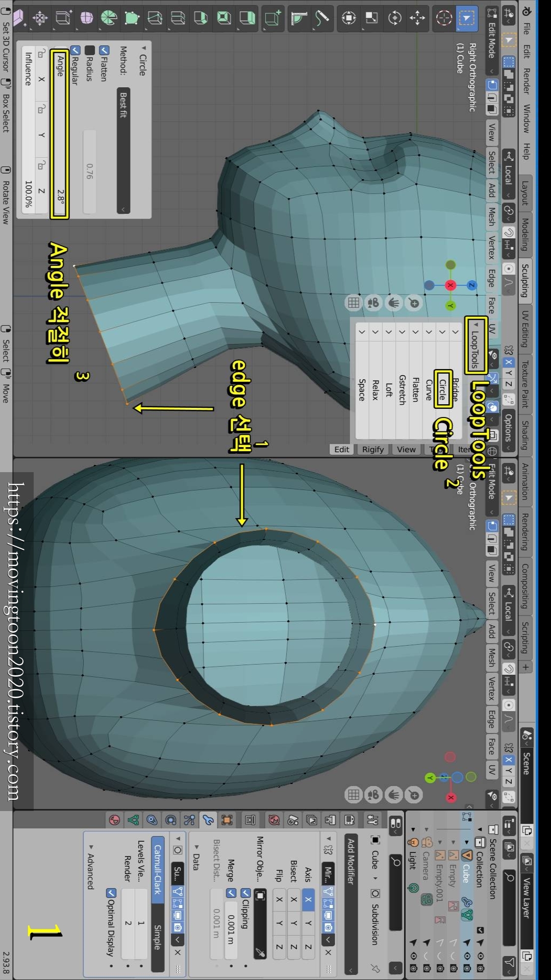
Task: Click the Gstretch button in LoopTools
Action: pos(402,389)
